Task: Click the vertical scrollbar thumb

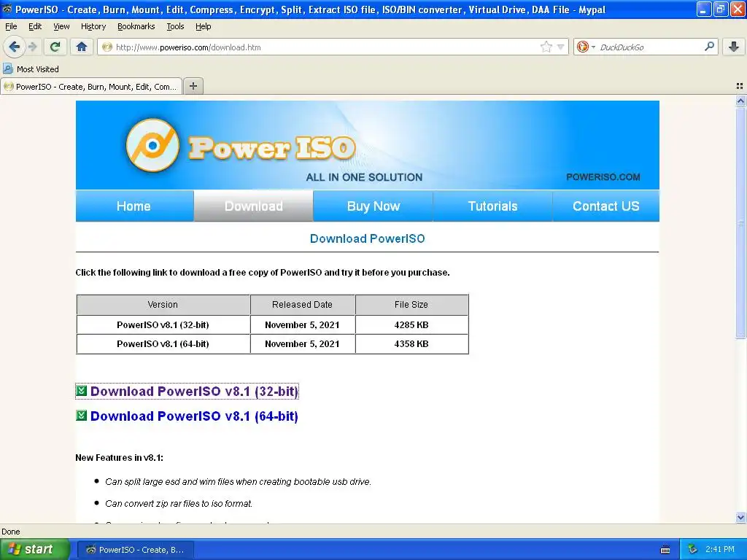Action: [x=740, y=223]
